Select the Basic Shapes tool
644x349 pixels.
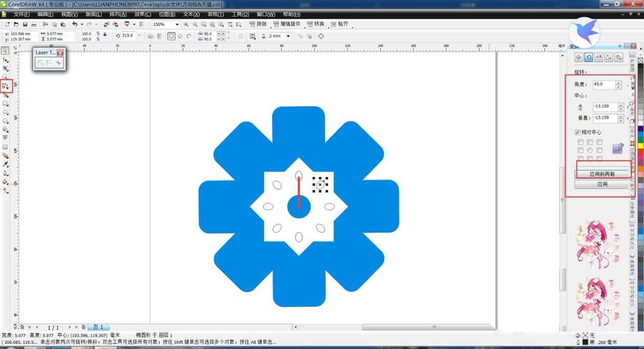point(5,129)
